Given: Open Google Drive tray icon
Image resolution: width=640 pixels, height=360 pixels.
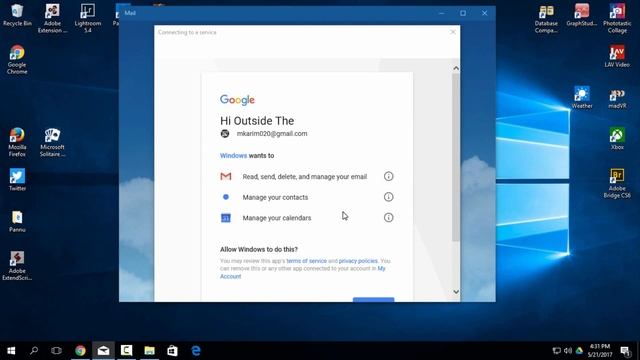Looking at the screenshot, I should (579, 351).
